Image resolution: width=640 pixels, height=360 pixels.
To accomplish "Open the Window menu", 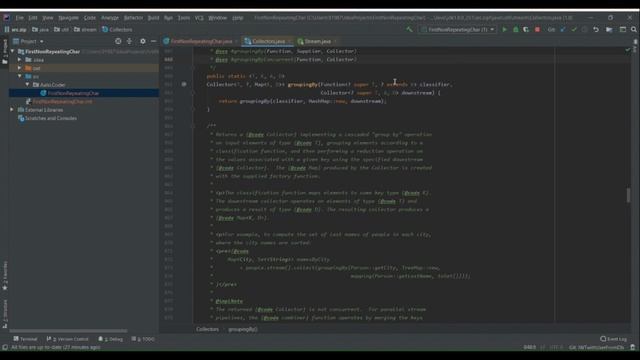I will click(217, 18).
